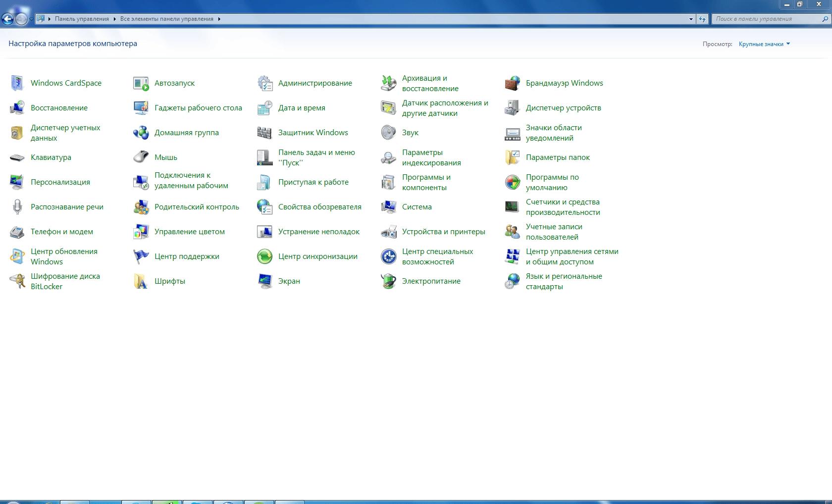The width and height of the screenshot is (832, 504).
Task: Open the Клавиатура keyboard icon
Action: [x=17, y=157]
